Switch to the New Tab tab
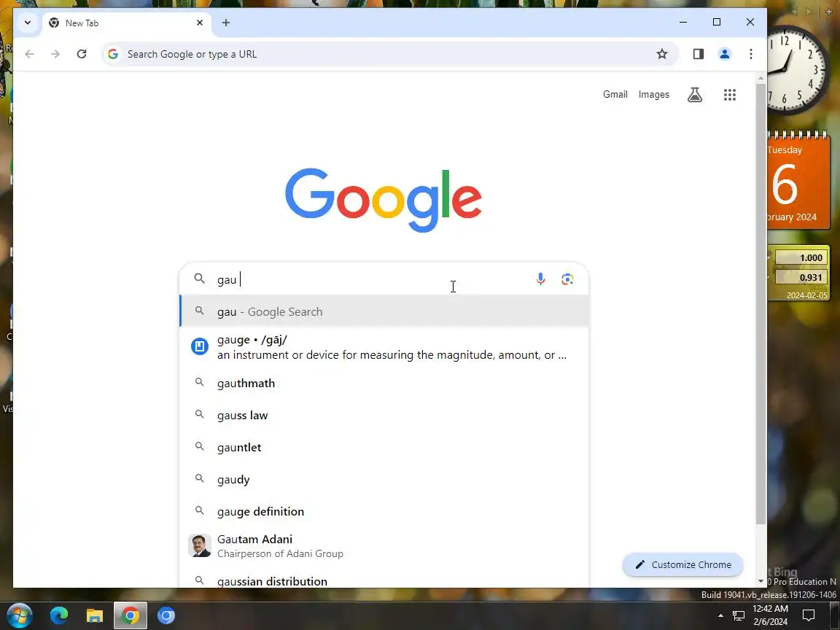 click(126, 23)
